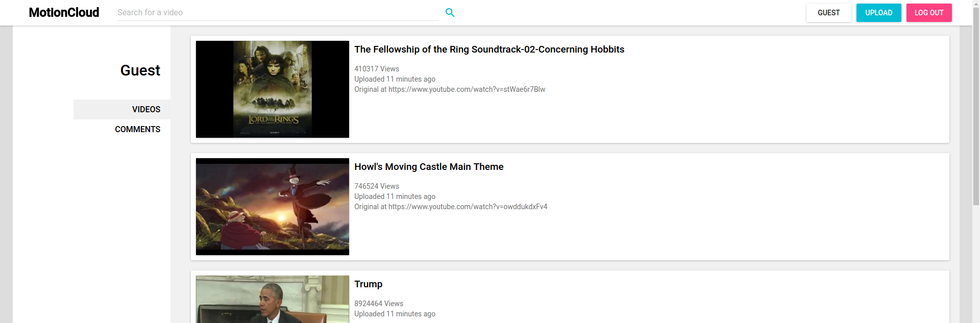Click 'Uploaded 11 minutes ago' under Trump video
Screen dimensions: 980x323
coord(395,314)
